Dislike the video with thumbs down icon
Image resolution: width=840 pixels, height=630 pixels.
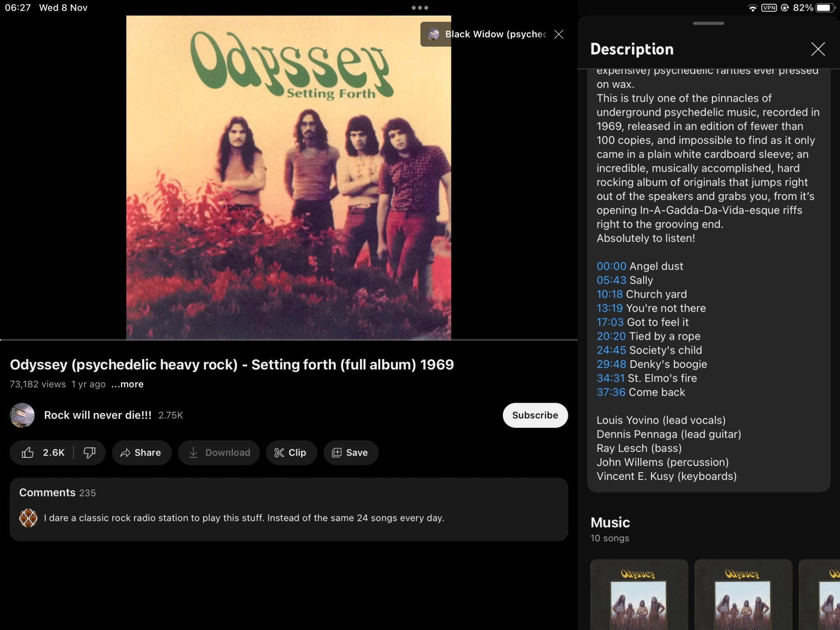click(x=89, y=452)
